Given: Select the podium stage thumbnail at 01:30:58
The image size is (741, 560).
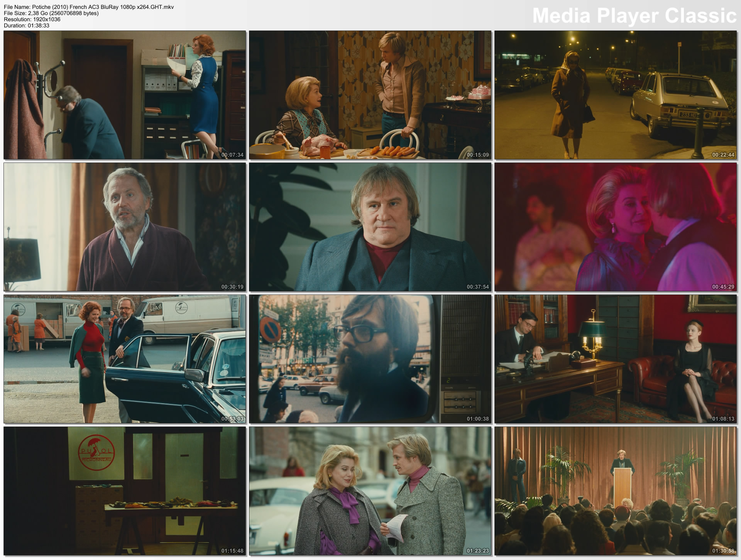Looking at the screenshot, I should (616, 491).
